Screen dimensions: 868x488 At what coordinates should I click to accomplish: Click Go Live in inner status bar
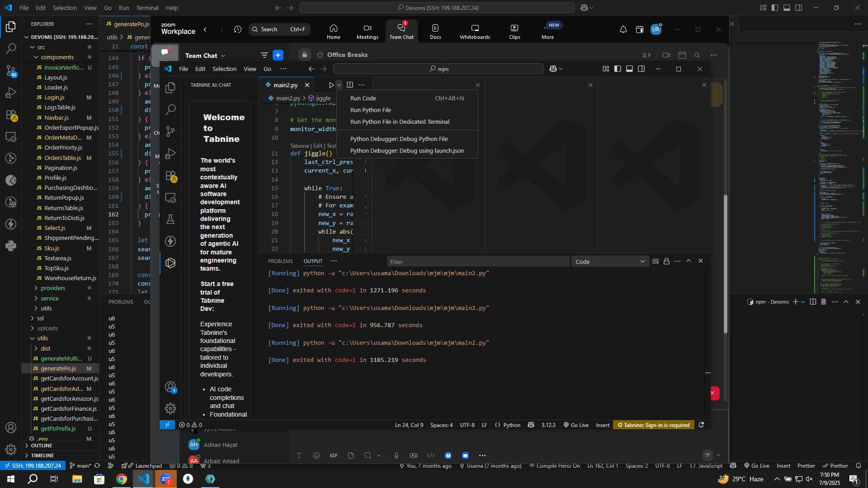pos(576,425)
